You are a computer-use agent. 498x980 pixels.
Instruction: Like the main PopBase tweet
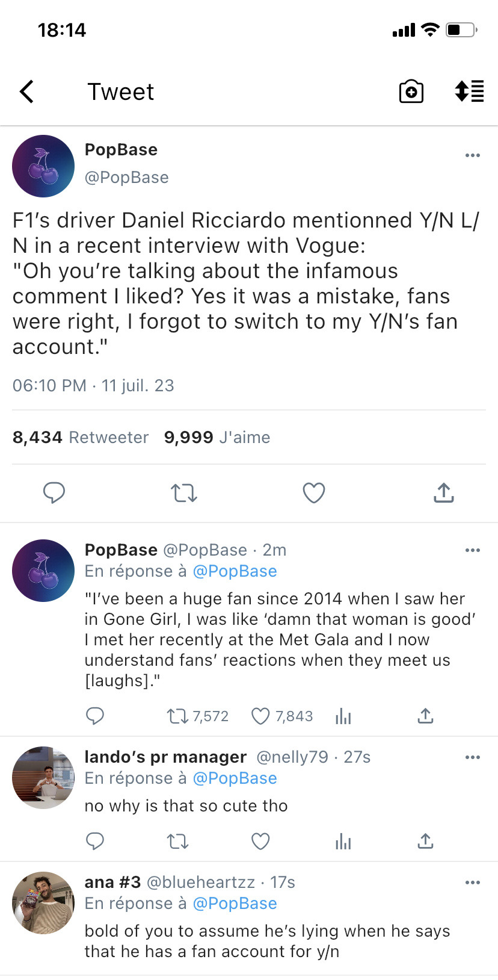tap(314, 493)
